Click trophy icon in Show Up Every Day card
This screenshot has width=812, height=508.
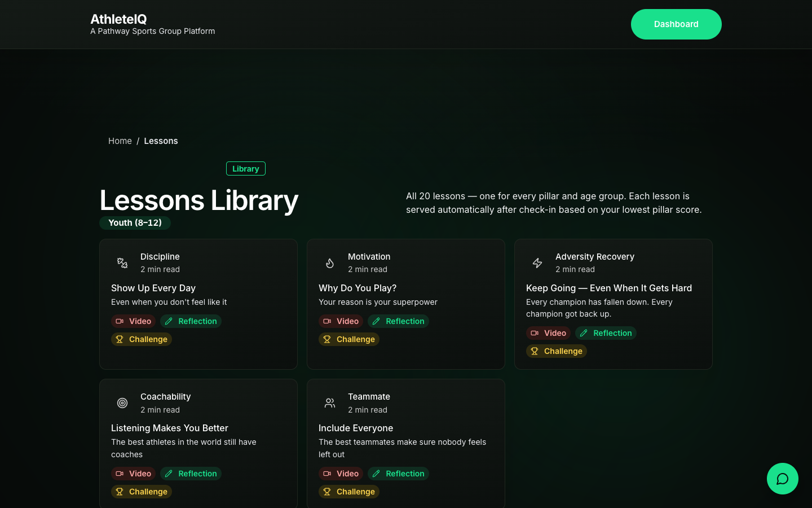point(120,339)
